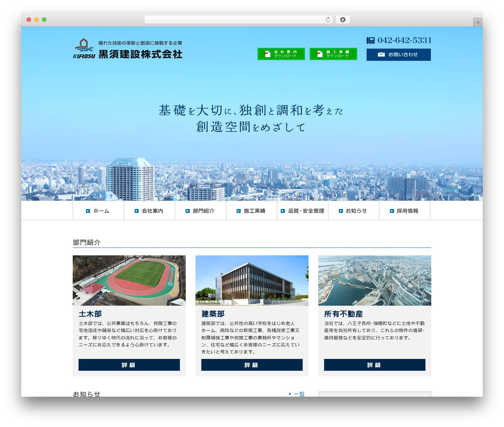Viewport: 504px width, 427px height.
Task: Click the phone number 042-642-5331
Action: point(404,40)
